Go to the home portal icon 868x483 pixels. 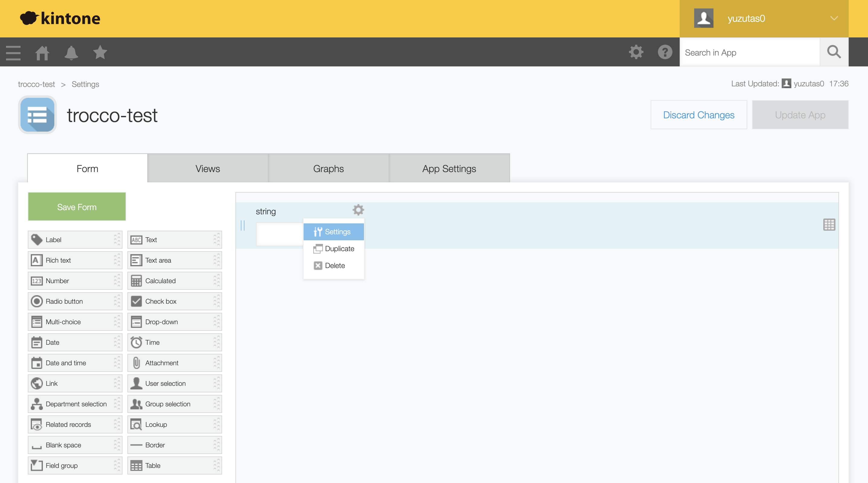42,53
